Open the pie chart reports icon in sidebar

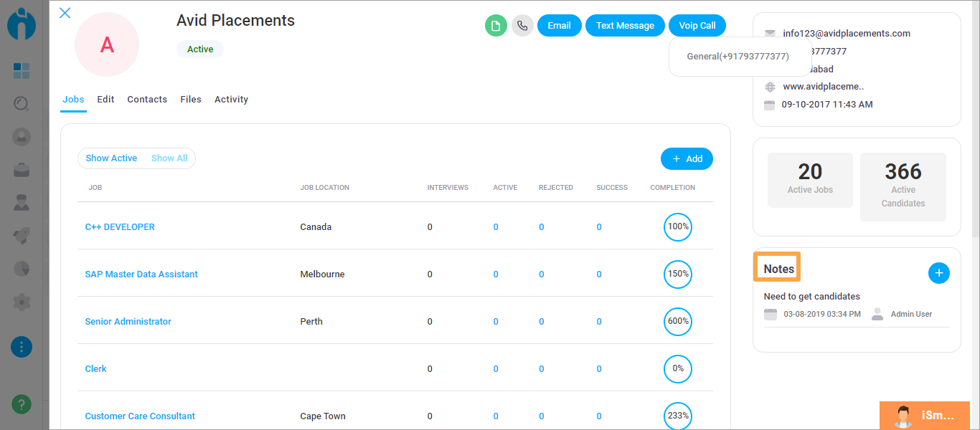22,269
